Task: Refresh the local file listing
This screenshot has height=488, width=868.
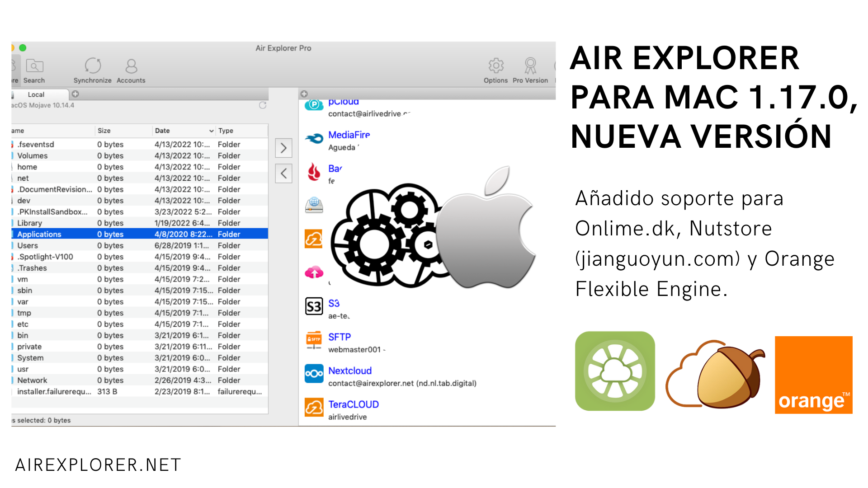Action: (x=264, y=105)
